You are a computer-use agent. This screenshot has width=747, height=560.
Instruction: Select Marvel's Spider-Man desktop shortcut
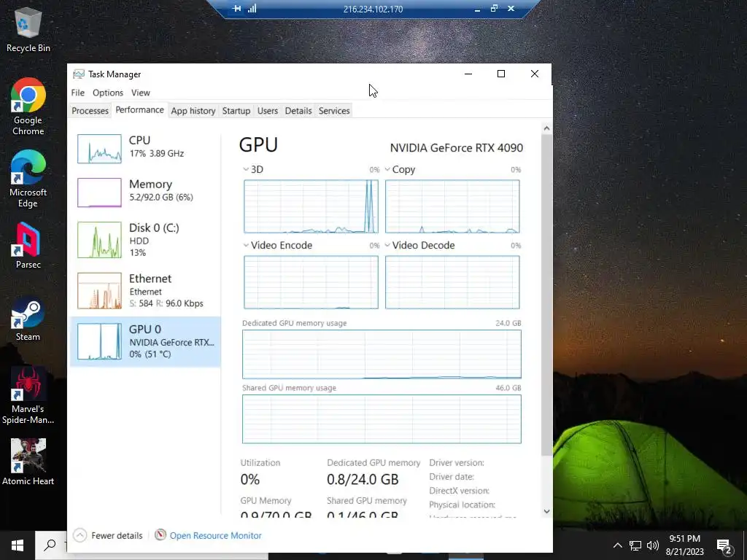coord(28,395)
